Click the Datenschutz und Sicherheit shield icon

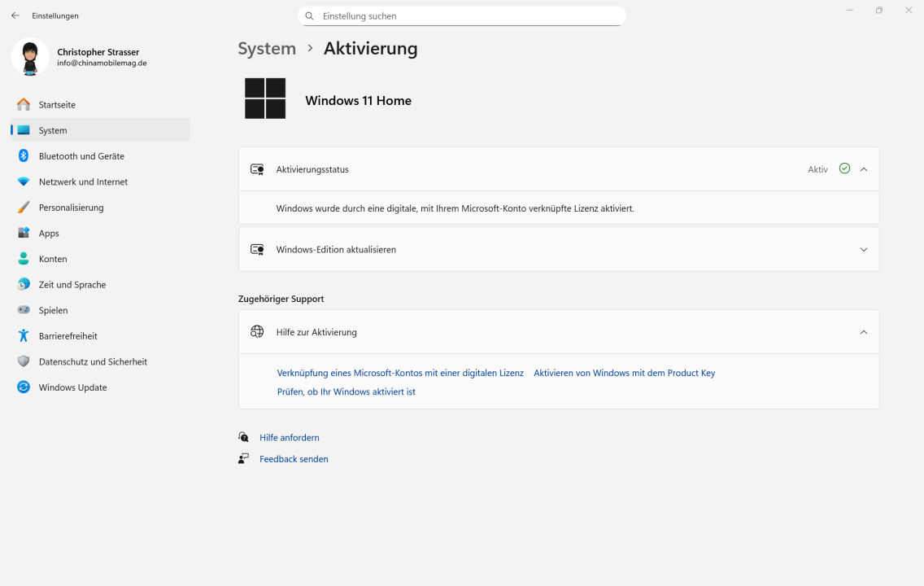pos(24,361)
